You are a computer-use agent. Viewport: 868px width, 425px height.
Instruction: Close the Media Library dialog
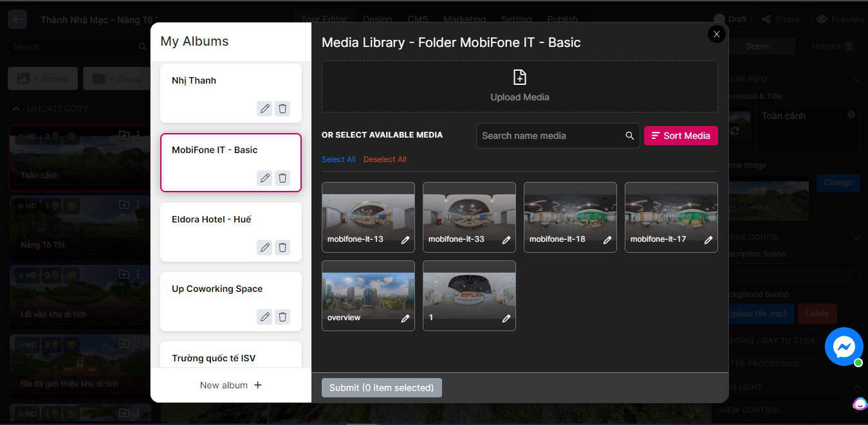(716, 34)
